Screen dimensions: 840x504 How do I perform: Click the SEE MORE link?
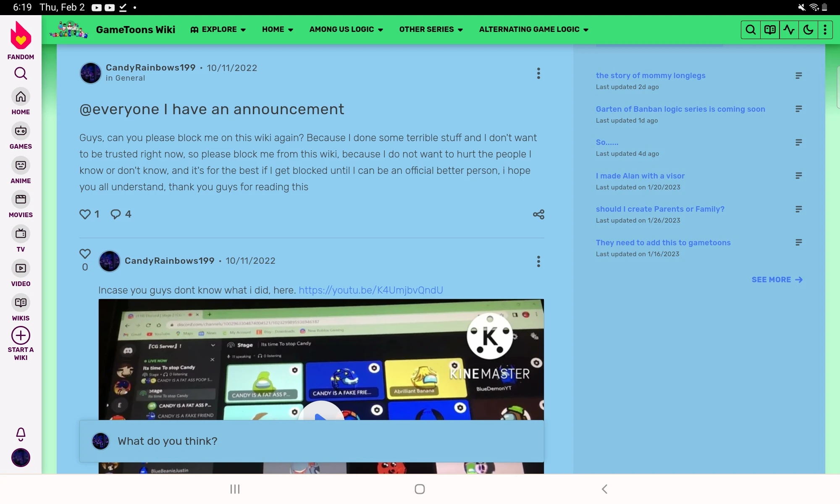click(772, 279)
